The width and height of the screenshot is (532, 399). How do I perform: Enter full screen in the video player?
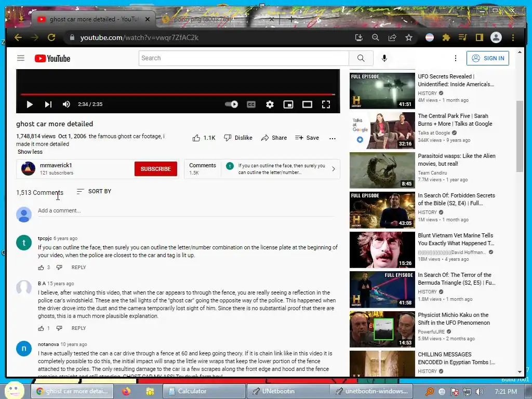point(326,104)
